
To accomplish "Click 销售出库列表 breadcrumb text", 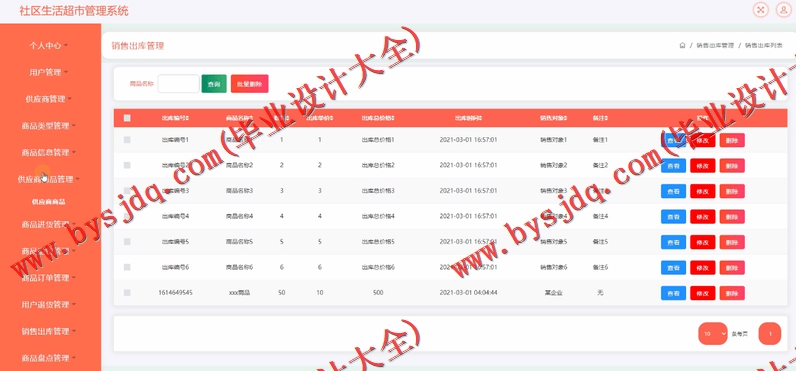I will pos(764,46).
